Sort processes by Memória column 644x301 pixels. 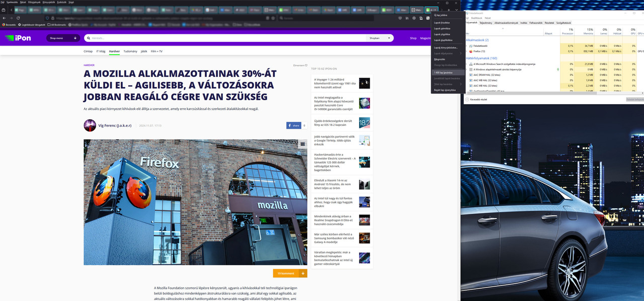point(588,31)
